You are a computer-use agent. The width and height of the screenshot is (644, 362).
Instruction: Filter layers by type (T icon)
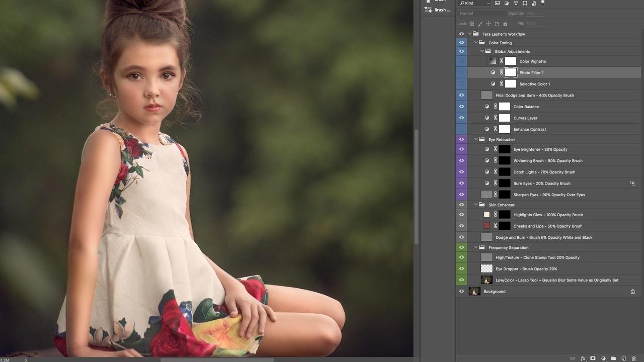pyautogui.click(x=516, y=3)
